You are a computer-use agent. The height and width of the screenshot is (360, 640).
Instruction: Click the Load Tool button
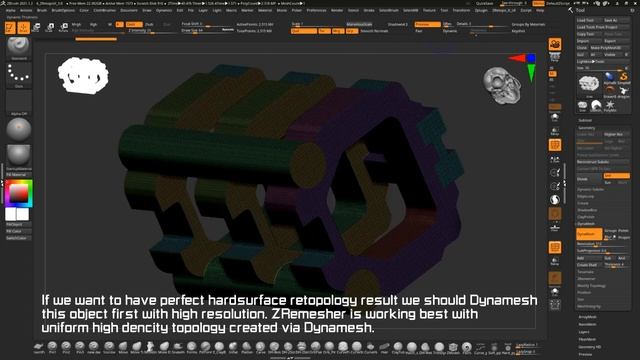pos(589,20)
